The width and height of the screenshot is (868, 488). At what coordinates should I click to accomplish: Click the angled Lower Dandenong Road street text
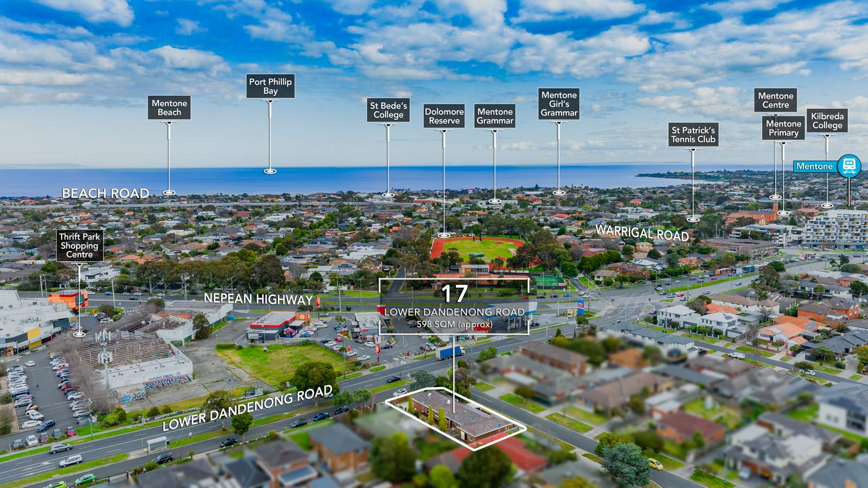coord(247,408)
